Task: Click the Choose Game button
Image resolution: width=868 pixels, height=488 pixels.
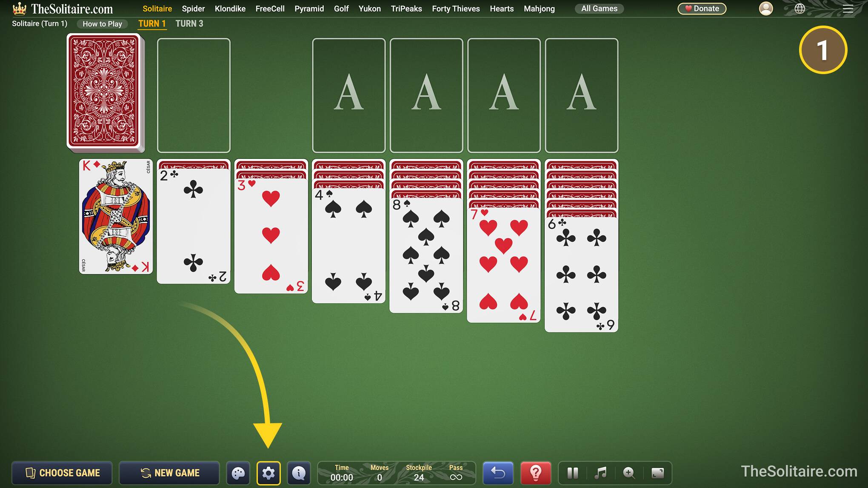Action: (62, 473)
